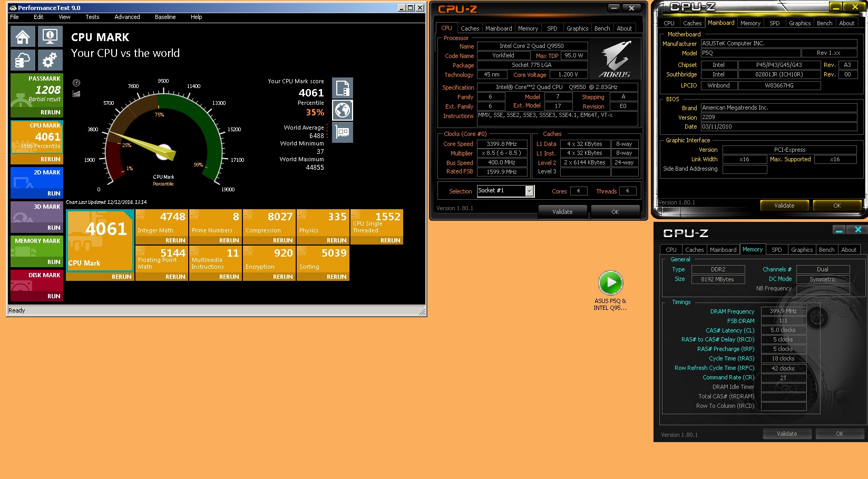Click Validate in the Memory CPU-Z window
868x479 pixels.
click(x=787, y=434)
